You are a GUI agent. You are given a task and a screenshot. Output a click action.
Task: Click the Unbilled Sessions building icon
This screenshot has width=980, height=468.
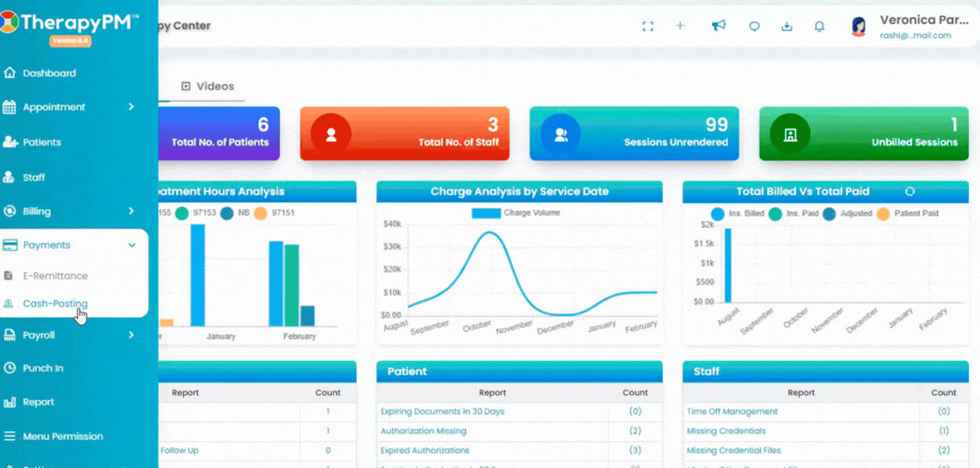click(x=790, y=133)
